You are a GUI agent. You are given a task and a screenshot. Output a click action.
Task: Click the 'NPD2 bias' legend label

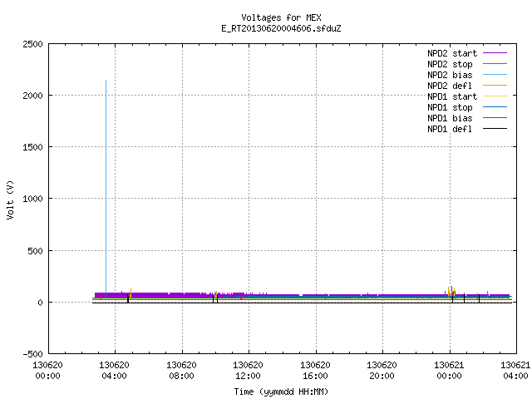pyautogui.click(x=450, y=75)
